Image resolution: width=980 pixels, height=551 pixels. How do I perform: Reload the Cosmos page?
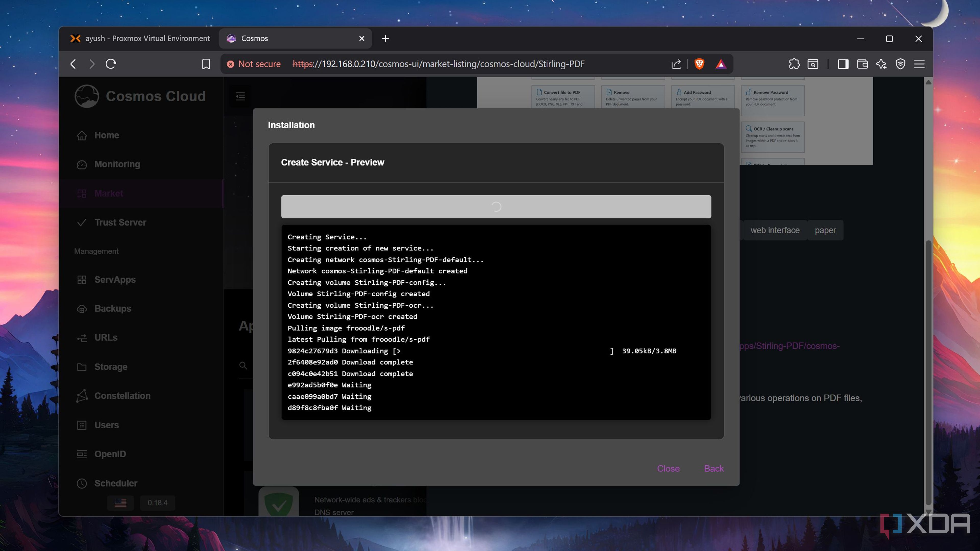(x=111, y=64)
